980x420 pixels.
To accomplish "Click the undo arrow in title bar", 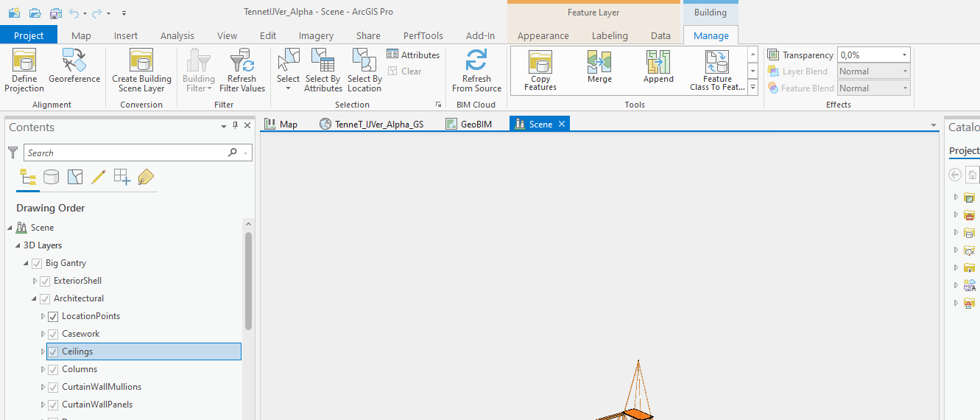I will pos(74,13).
